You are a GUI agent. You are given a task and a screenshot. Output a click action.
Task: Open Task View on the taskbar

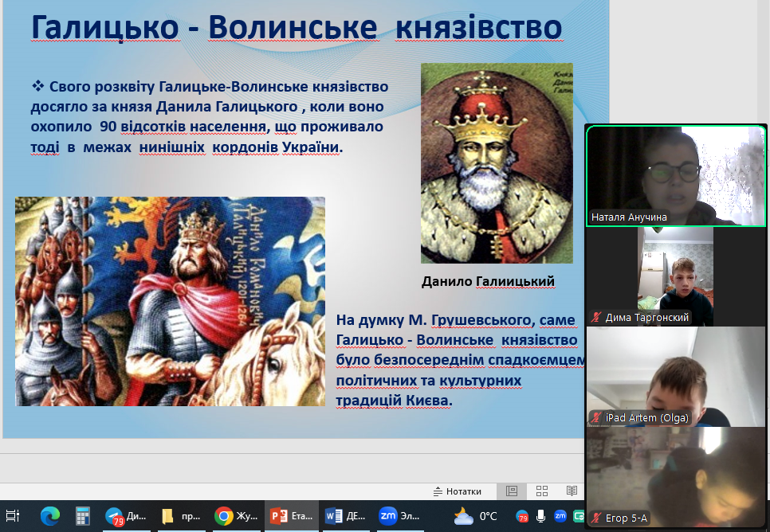click(x=12, y=516)
